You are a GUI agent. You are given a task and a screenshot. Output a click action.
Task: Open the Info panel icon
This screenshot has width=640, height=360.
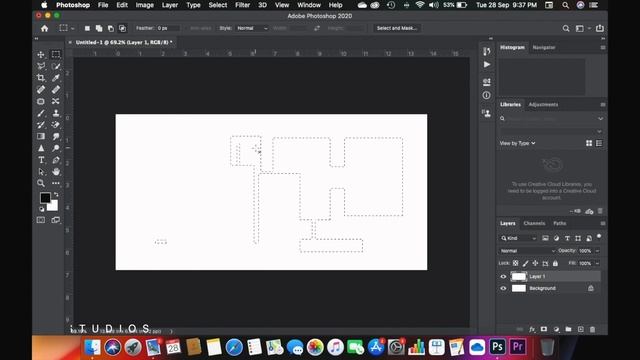coord(487,95)
